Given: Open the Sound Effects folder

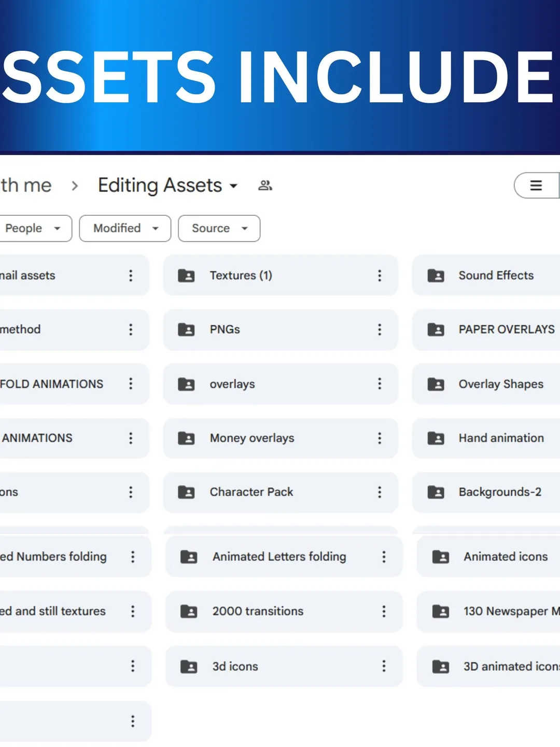Looking at the screenshot, I should pos(486,275).
